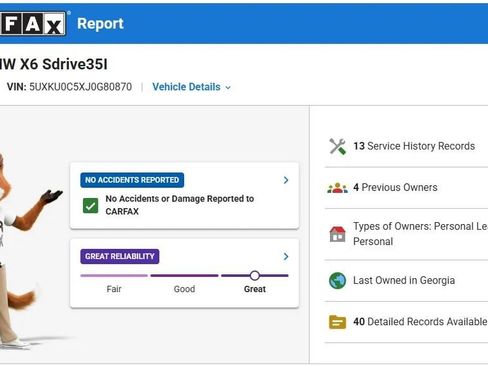
Task: Expand the No Accidents Reported card chevron
Action: click(x=286, y=180)
